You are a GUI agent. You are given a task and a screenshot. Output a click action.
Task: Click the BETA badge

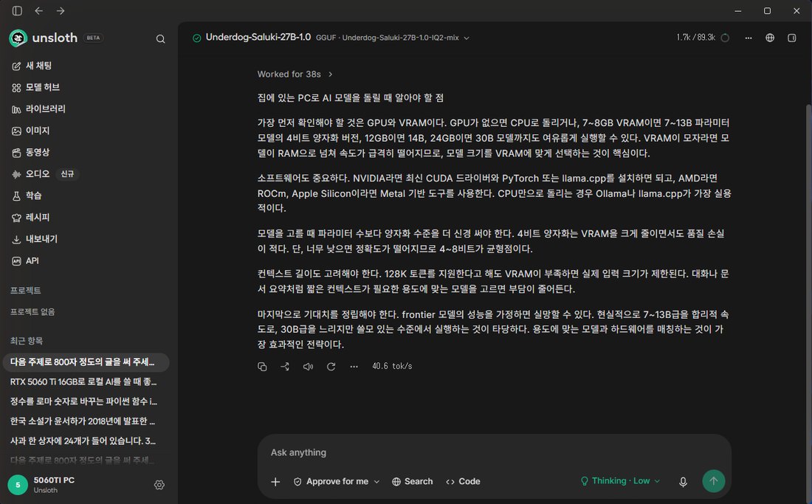pyautogui.click(x=93, y=38)
